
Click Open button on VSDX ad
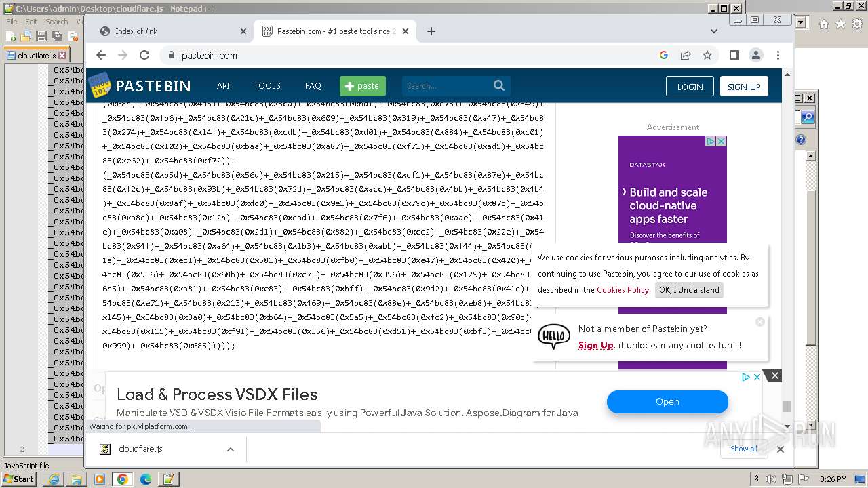click(x=667, y=402)
